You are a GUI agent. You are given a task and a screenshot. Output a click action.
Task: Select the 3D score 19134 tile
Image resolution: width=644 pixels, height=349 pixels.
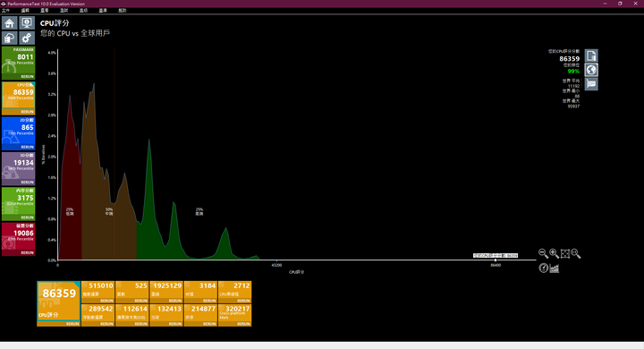coord(19,168)
